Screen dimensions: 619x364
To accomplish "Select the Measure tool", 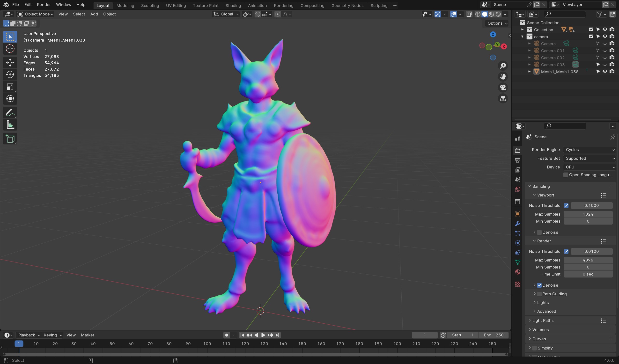I will point(10,125).
